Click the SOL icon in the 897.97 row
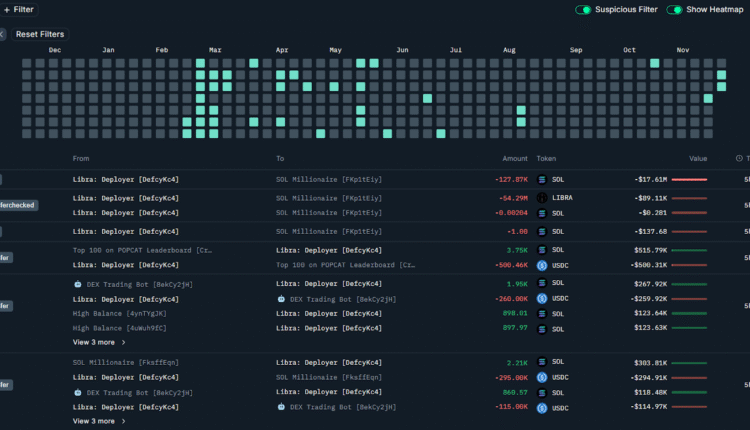The image size is (750, 430). pos(543,328)
